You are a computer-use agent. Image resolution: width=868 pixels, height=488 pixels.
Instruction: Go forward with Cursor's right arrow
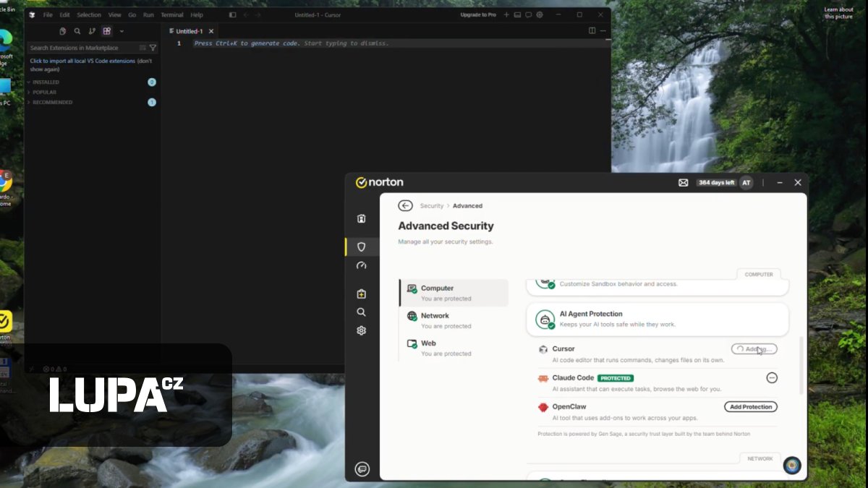(258, 14)
